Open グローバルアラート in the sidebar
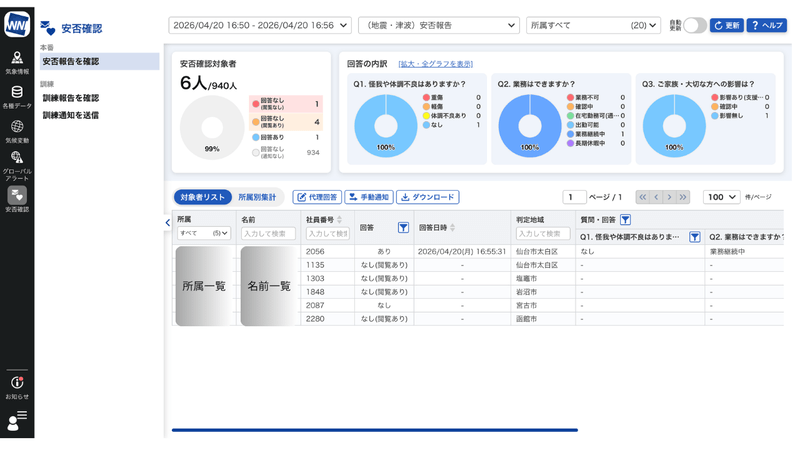 [x=17, y=164]
